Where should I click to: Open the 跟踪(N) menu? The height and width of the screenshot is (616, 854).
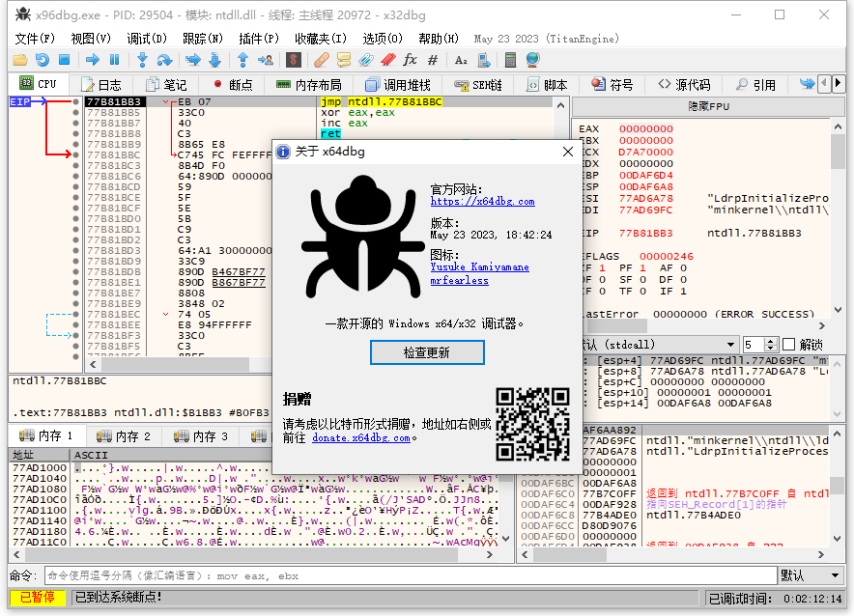point(203,39)
